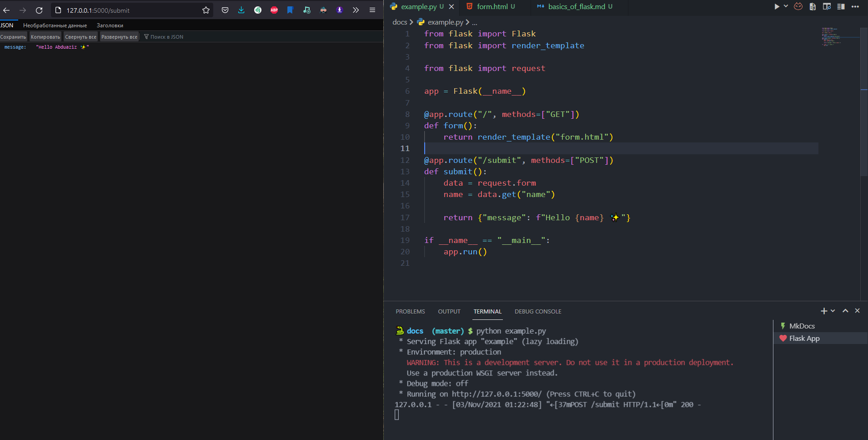Click the cat face extension icon
The width and height of the screenshot is (868, 440).
click(798, 6)
